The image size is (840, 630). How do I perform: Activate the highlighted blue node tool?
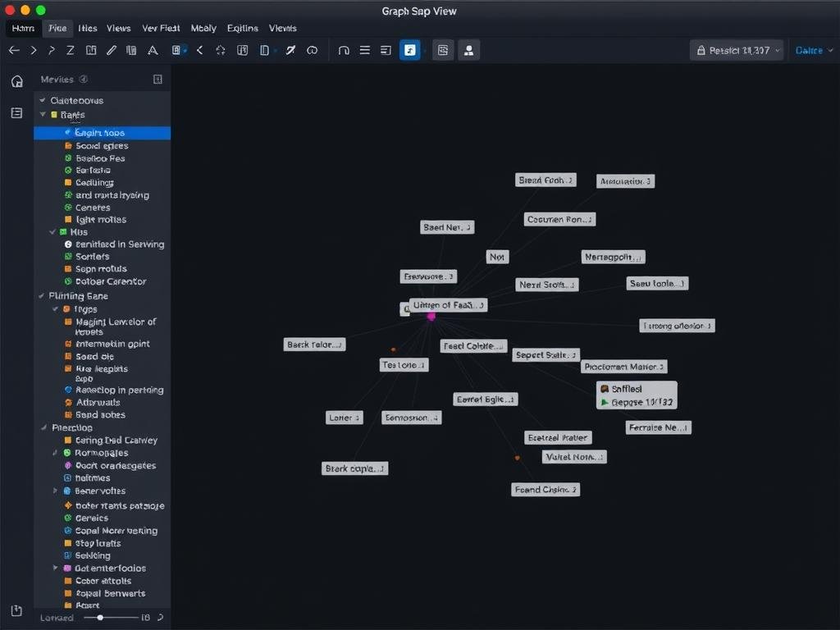(x=409, y=50)
